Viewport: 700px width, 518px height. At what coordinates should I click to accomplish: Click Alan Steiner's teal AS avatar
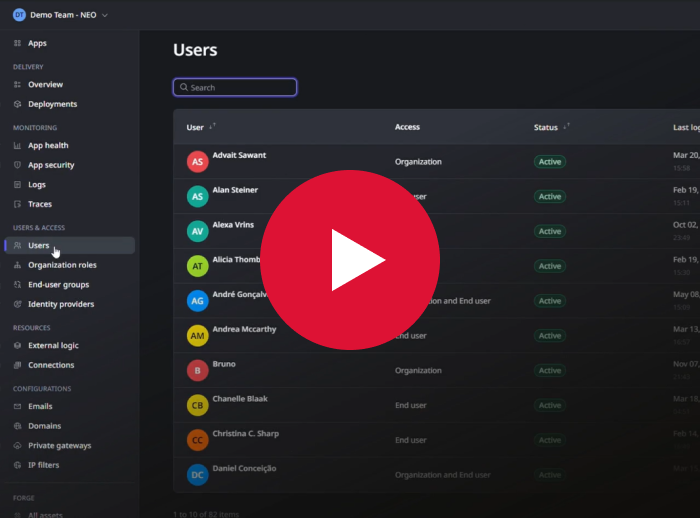pos(197,196)
